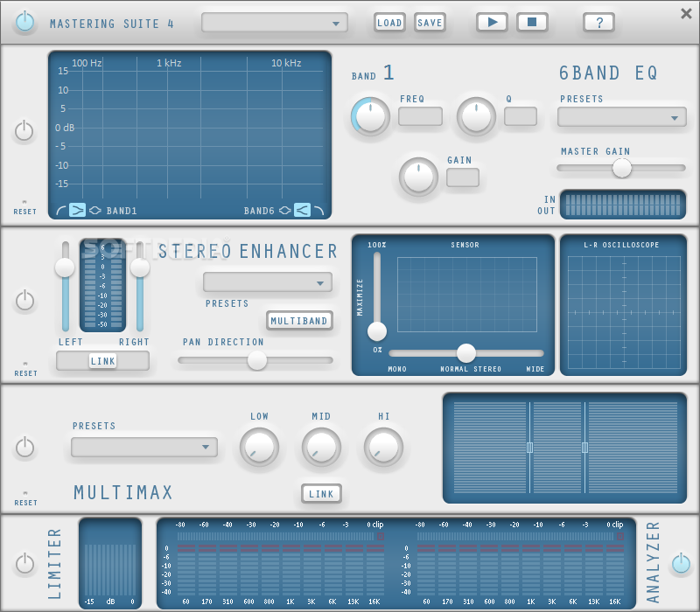Toggle the MULTIBAND button in Stereo Enhancer

[x=299, y=321]
